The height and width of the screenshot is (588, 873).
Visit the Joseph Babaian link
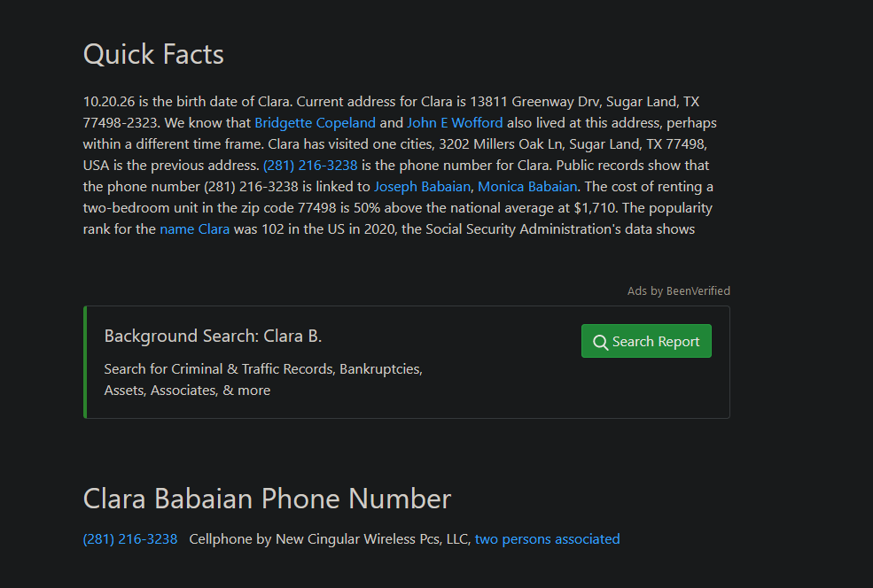click(x=422, y=186)
